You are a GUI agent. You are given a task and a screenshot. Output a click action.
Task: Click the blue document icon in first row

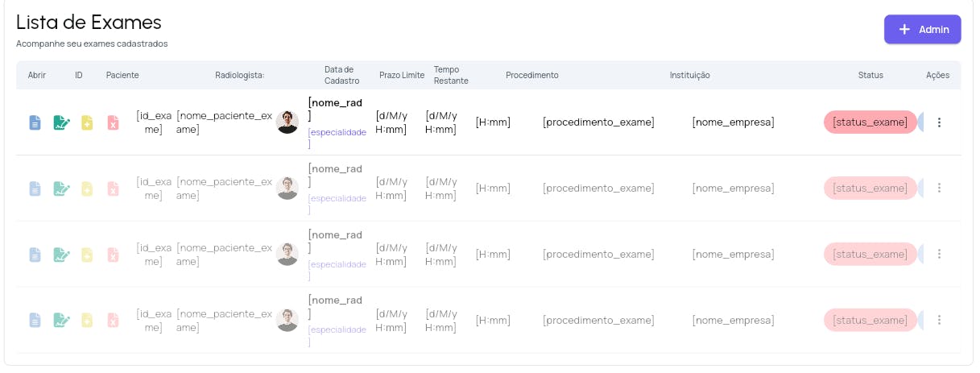point(35,122)
